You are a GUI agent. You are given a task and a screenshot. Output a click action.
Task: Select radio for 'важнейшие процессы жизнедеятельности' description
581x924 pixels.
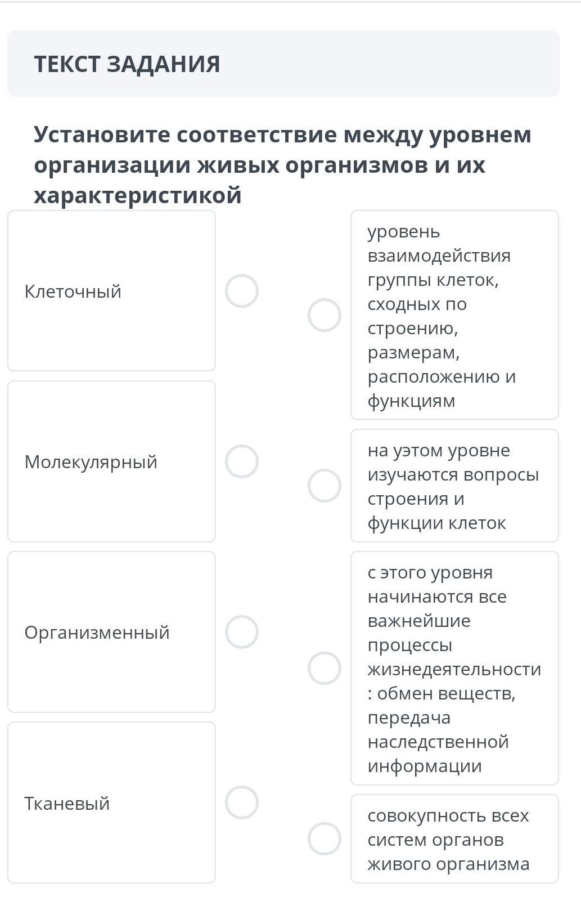tap(325, 669)
